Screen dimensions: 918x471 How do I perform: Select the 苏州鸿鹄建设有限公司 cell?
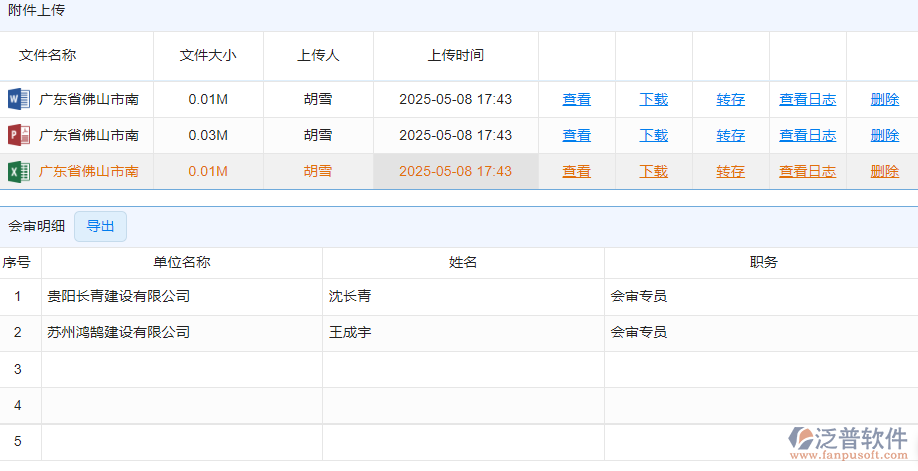[118, 332]
